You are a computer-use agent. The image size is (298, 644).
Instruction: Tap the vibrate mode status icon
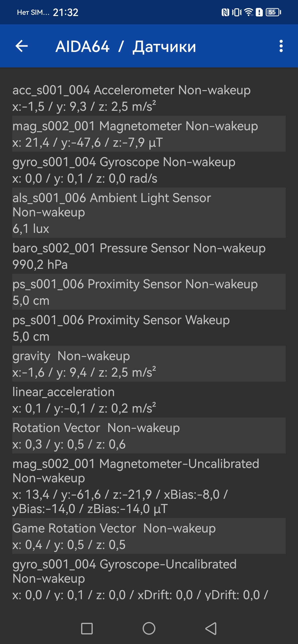coord(237,12)
